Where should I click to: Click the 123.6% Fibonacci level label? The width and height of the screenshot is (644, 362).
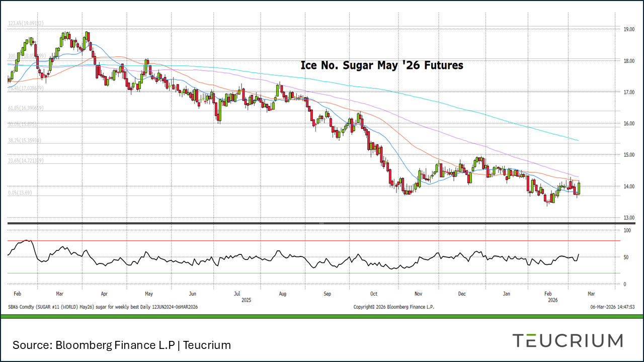pyautogui.click(x=26, y=23)
